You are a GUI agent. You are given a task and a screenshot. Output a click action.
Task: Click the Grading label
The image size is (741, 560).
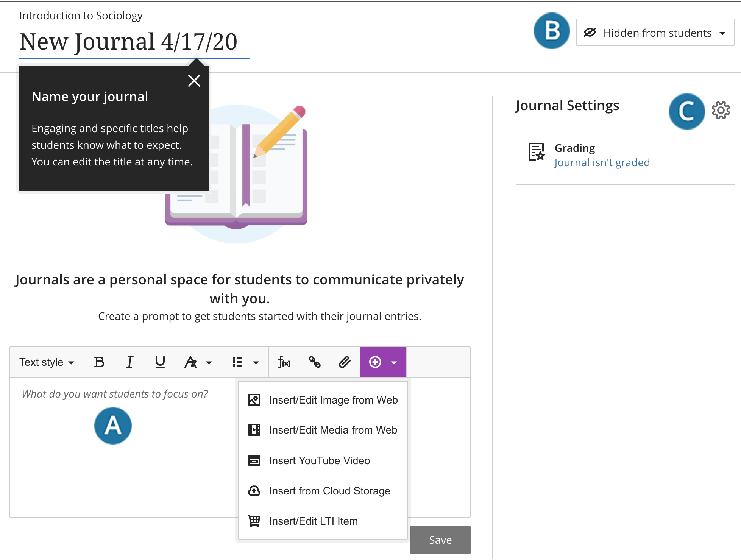coord(575,148)
